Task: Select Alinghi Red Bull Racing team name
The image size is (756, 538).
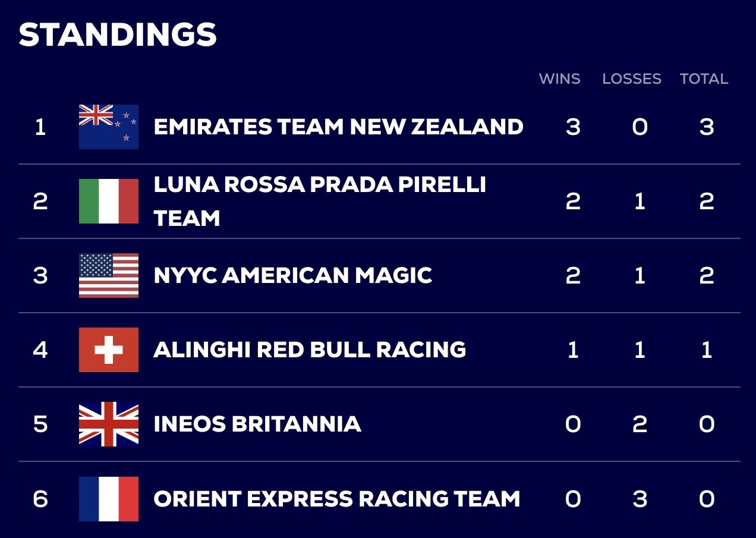Action: (310, 350)
